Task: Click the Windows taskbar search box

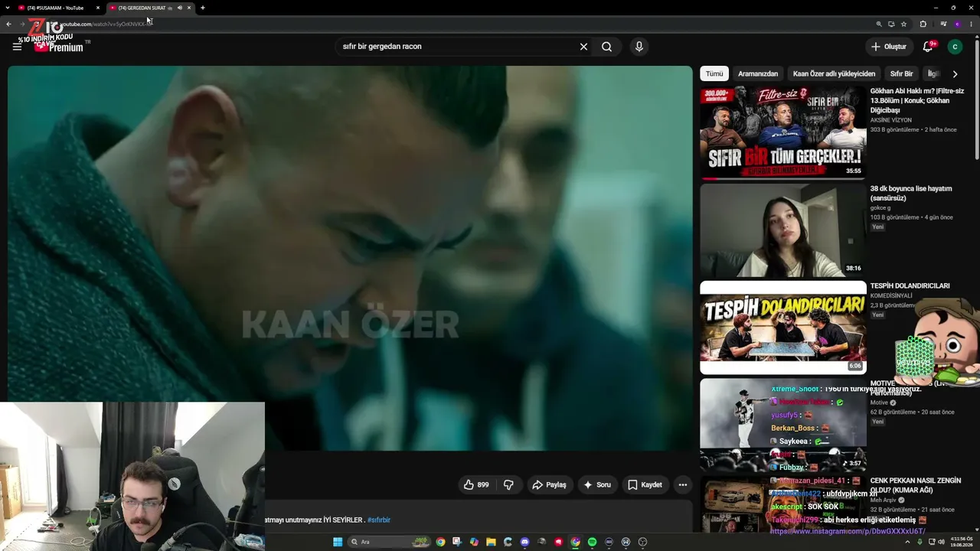Action: 390,542
